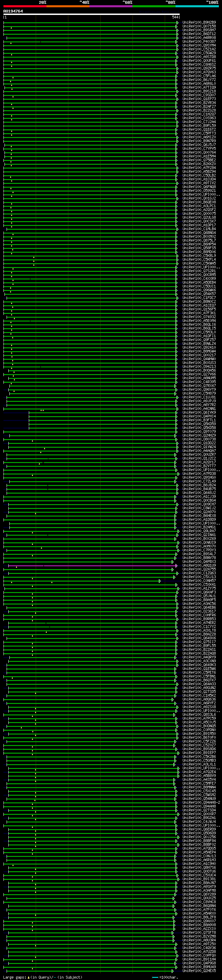
Task: Select hit label UniRef100_C7ZL49
Action: [x=199, y=481]
